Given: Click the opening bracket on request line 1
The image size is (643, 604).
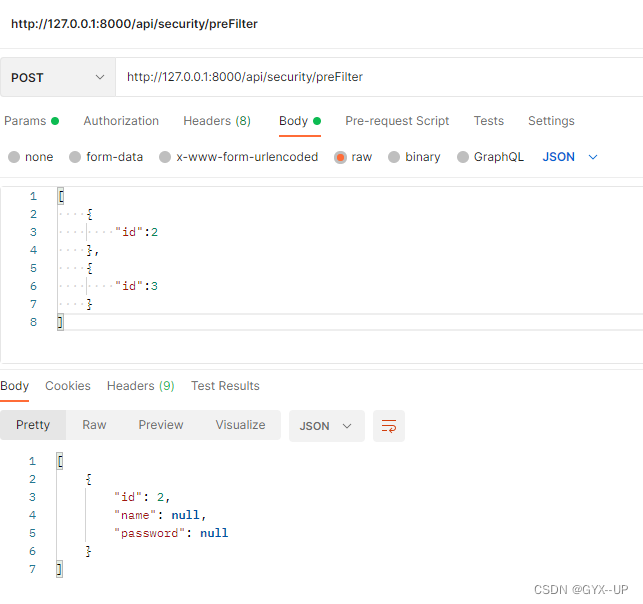Looking at the screenshot, I should click(61, 196).
